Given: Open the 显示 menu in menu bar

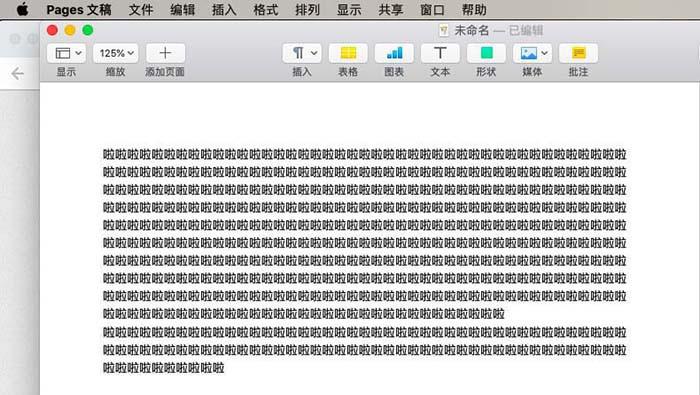Looking at the screenshot, I should pos(349,9).
